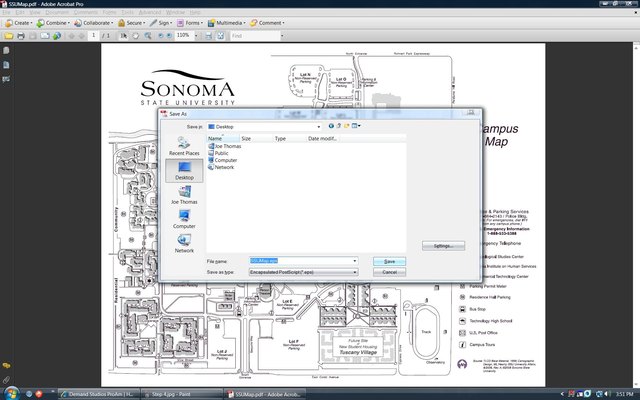640x400 pixels.
Task: Open the Multimedia task dropdown
Action: [227, 23]
